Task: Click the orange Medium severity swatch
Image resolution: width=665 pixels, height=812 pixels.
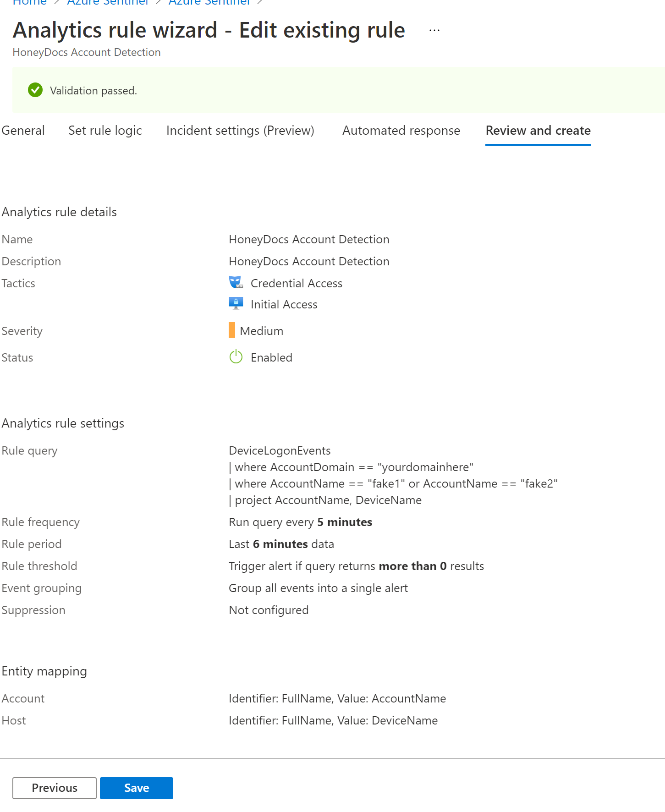Action: click(232, 330)
